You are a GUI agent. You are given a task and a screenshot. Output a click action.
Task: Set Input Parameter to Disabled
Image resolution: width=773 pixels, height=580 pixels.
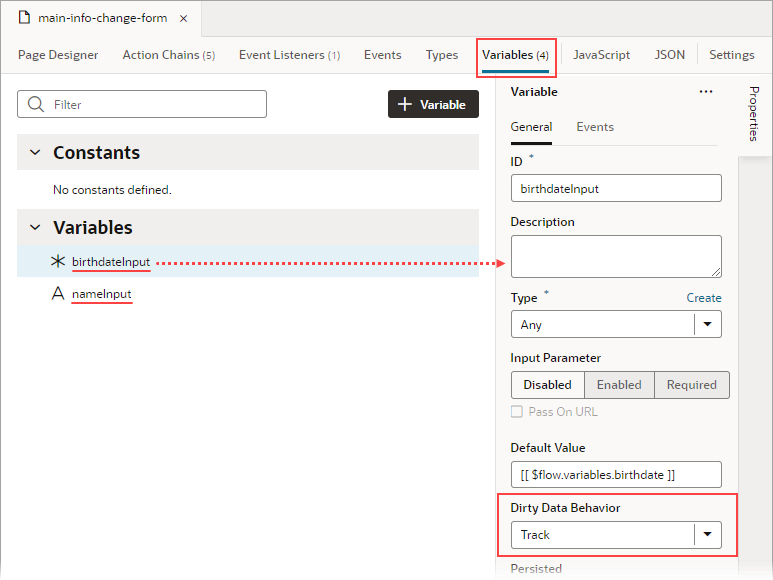(547, 385)
